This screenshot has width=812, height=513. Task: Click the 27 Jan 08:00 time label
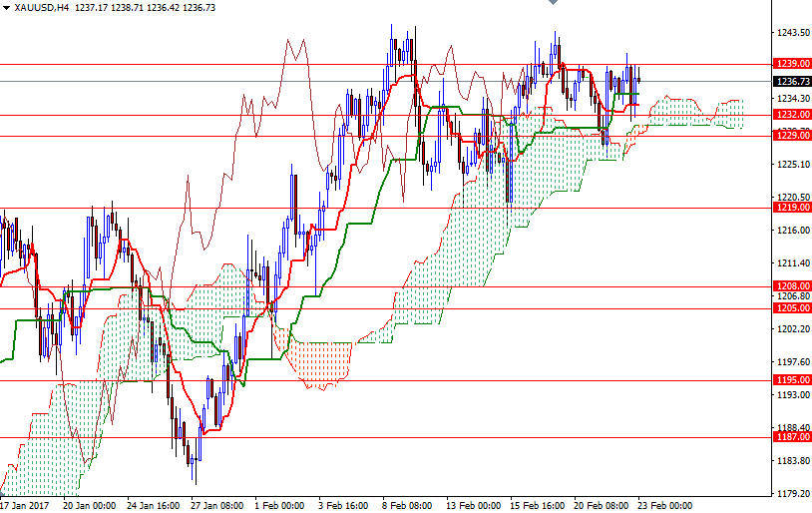coord(215,505)
